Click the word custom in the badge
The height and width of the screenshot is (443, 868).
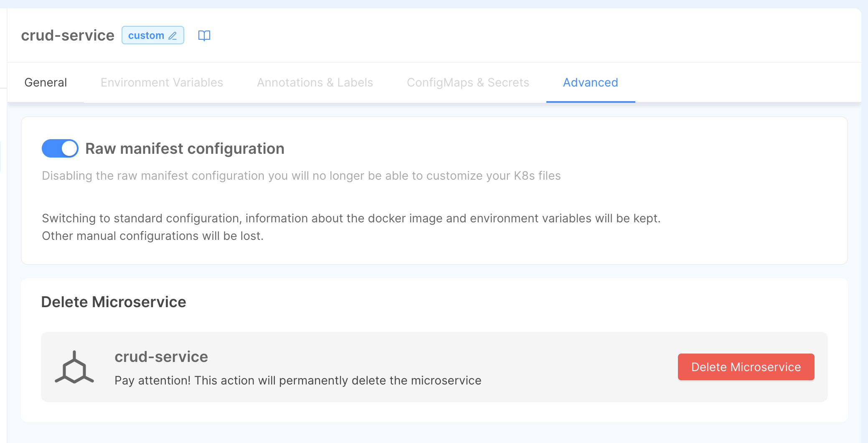point(146,36)
